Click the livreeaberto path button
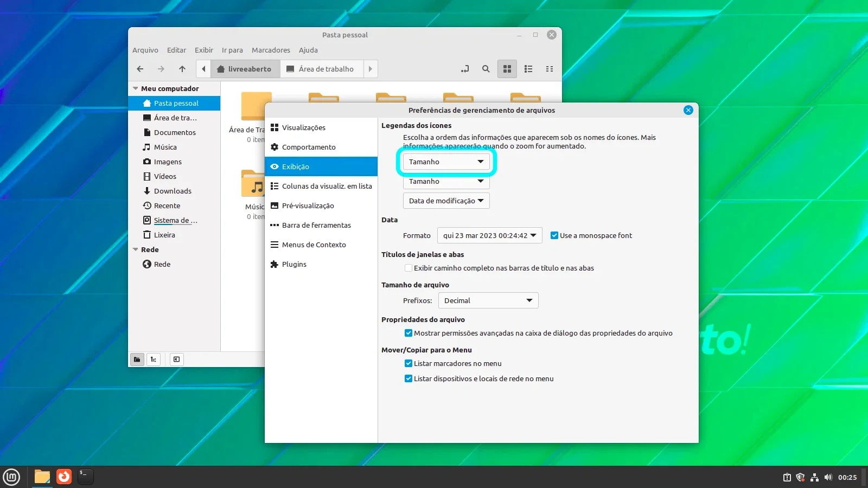The image size is (868, 488). (245, 69)
